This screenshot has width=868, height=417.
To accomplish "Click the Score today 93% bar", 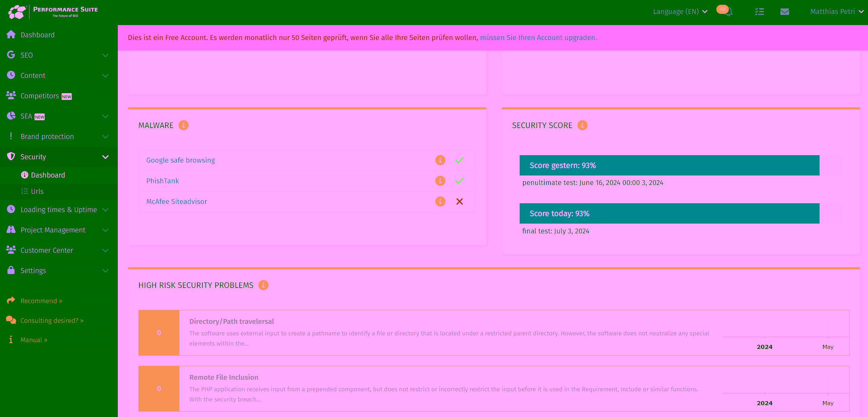I will pos(669,213).
